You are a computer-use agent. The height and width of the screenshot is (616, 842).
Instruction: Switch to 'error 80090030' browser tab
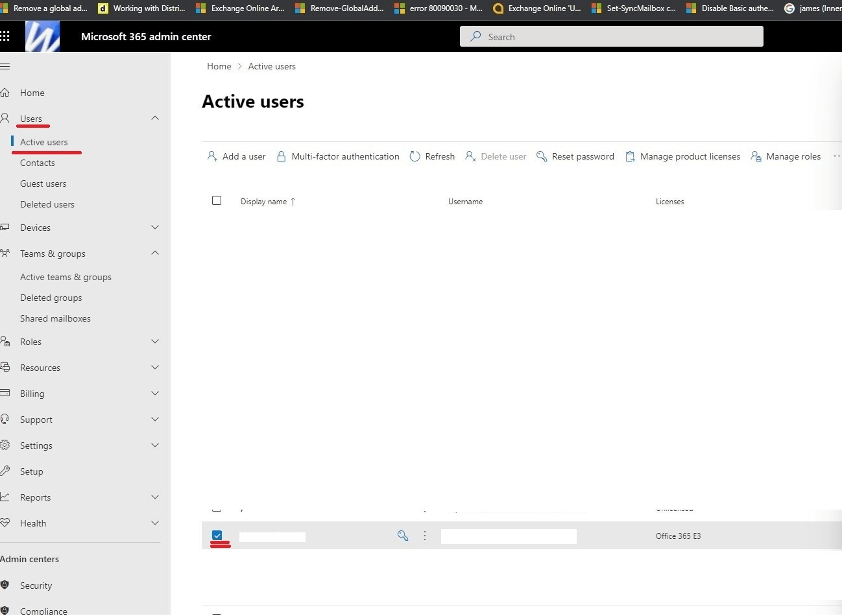[439, 8]
